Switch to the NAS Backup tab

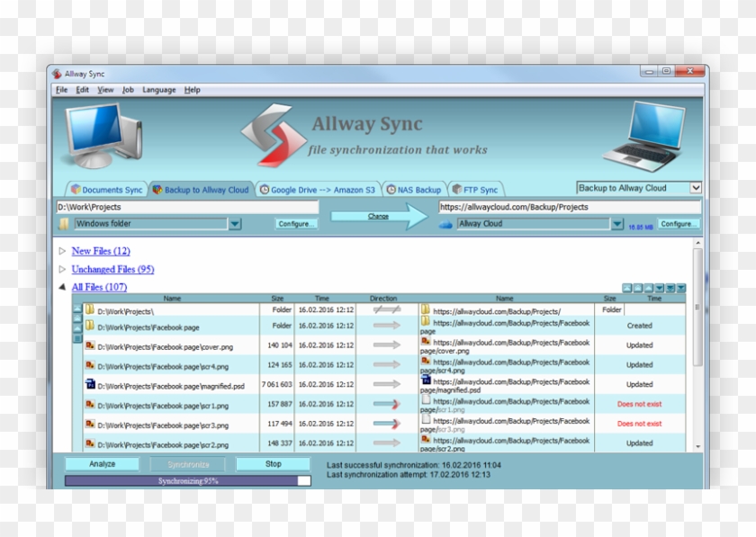point(414,190)
